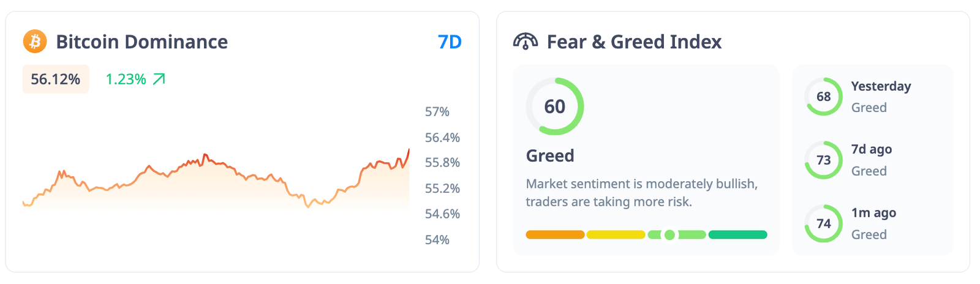Click the Fear & Greed gauge icon
This screenshot has height=284, width=980.
(526, 42)
